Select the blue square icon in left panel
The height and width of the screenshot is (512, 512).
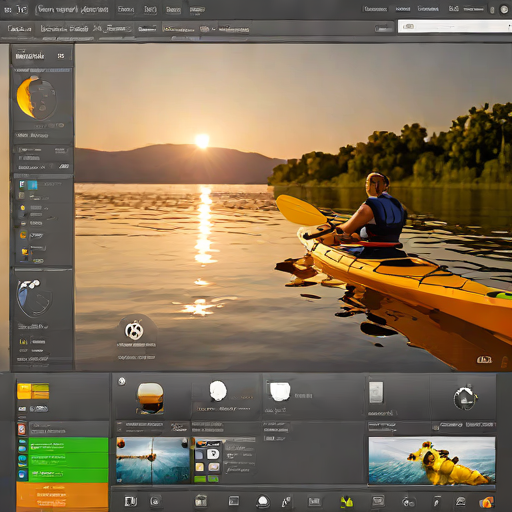[32, 185]
